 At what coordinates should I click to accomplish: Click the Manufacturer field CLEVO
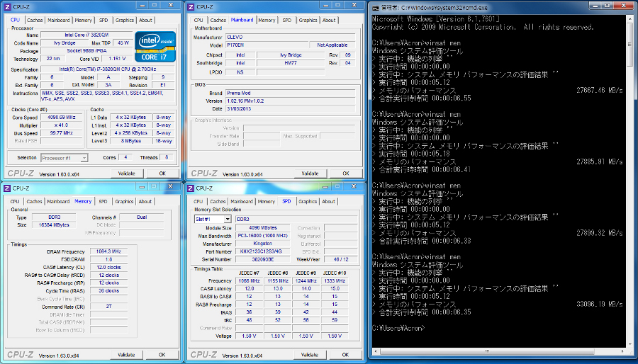click(x=291, y=37)
